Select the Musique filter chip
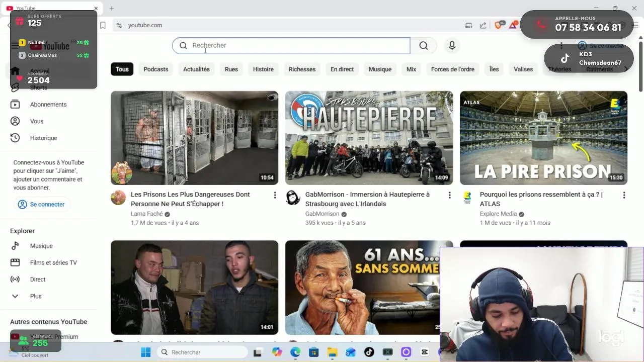 (x=380, y=69)
